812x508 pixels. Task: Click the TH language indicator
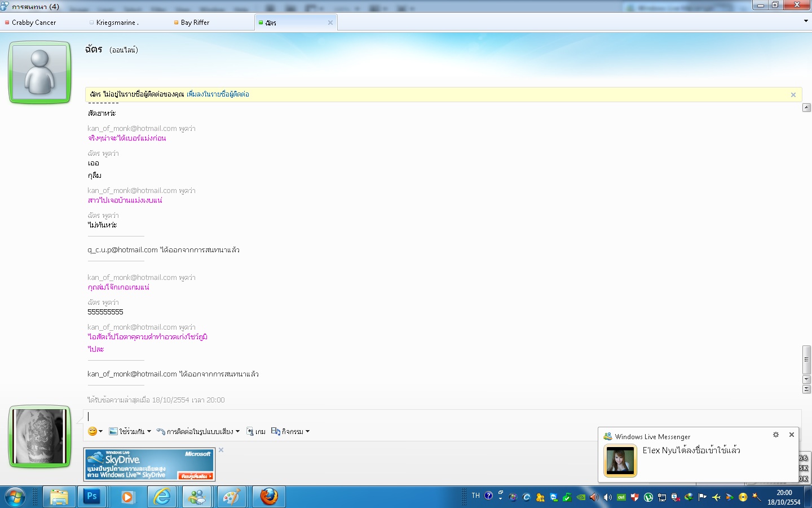(x=476, y=496)
